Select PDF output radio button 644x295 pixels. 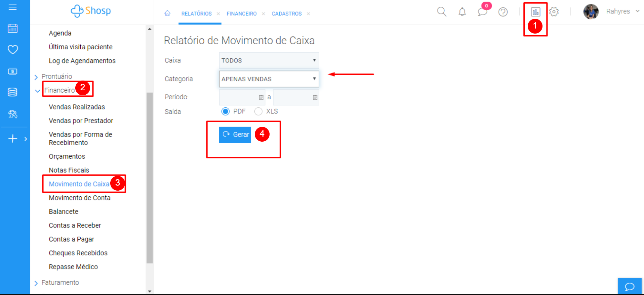(226, 111)
